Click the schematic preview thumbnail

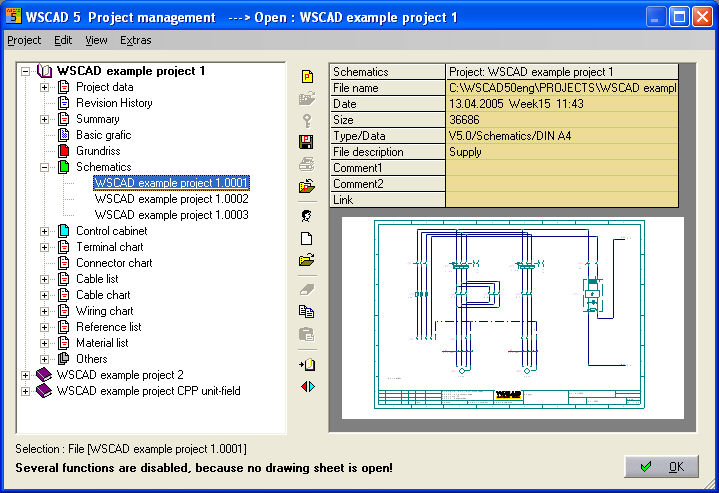(513, 318)
